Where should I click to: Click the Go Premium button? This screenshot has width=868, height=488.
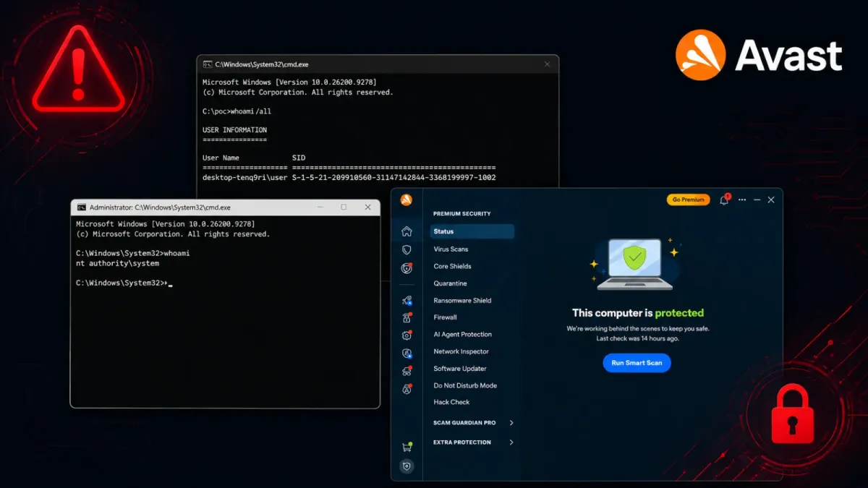point(688,200)
